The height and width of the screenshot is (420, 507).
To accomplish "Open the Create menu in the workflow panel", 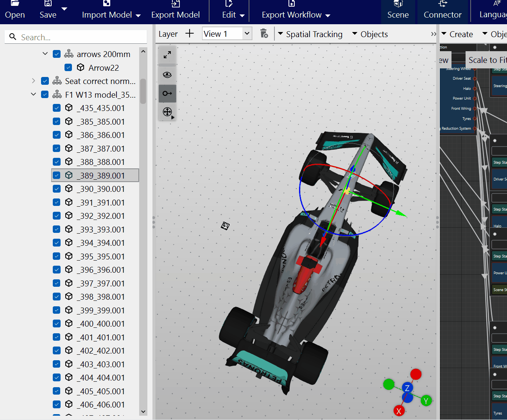I will click(457, 34).
